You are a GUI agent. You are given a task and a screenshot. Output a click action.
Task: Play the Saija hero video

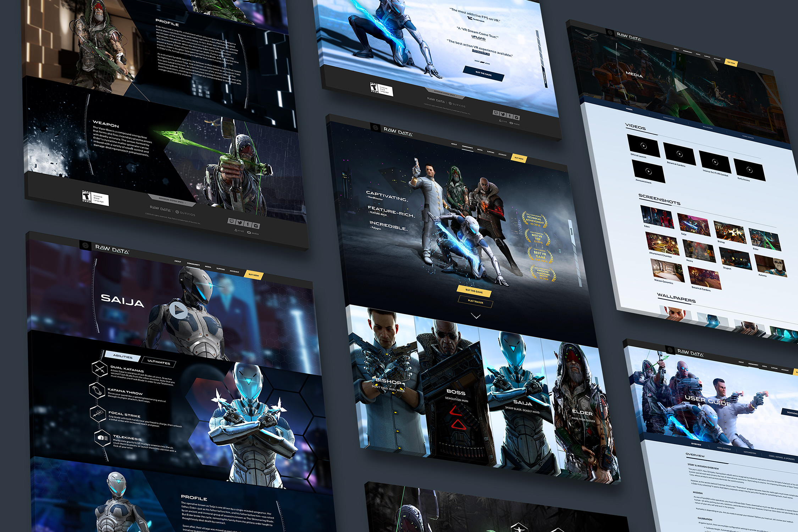pyautogui.click(x=178, y=311)
